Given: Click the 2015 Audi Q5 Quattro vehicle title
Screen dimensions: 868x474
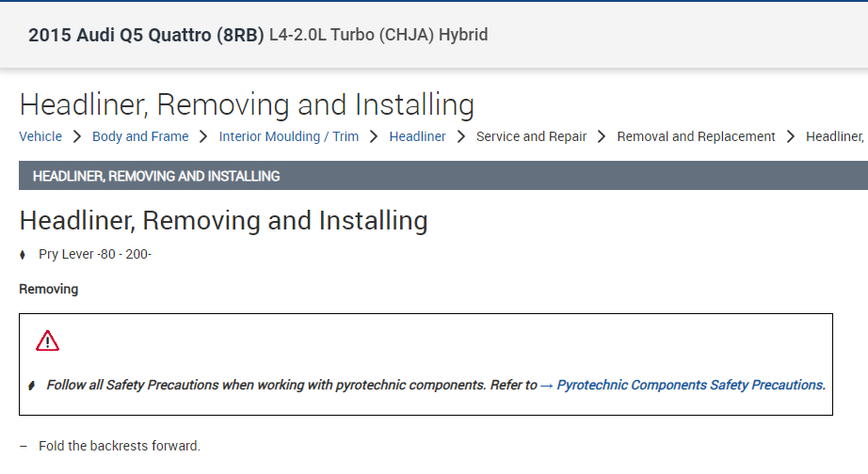Looking at the screenshot, I should tap(146, 36).
